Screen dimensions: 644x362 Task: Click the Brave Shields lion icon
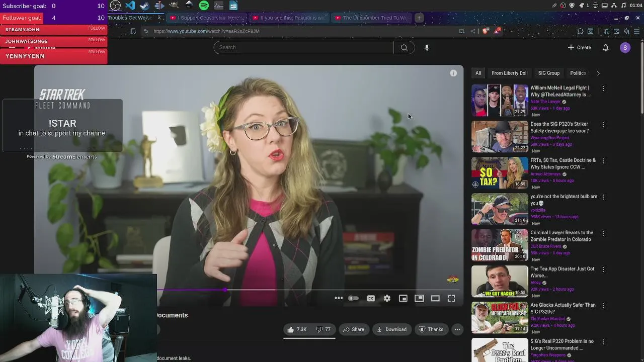click(x=485, y=31)
